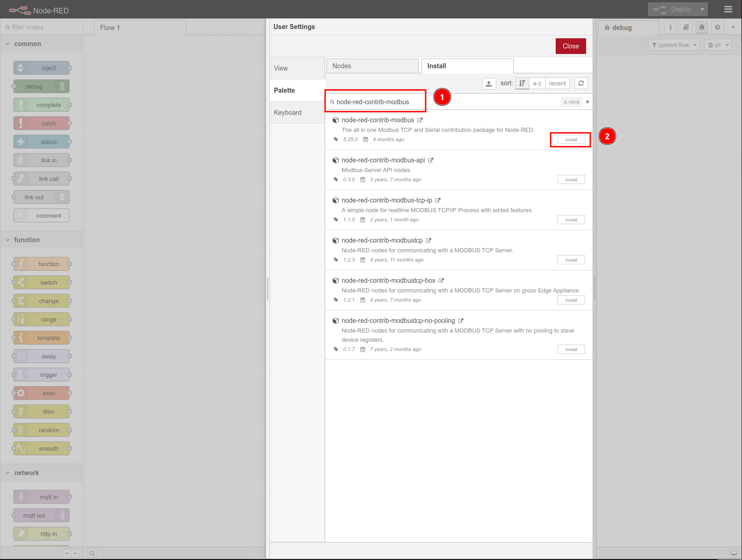Select the debug node in palette

[x=42, y=86]
